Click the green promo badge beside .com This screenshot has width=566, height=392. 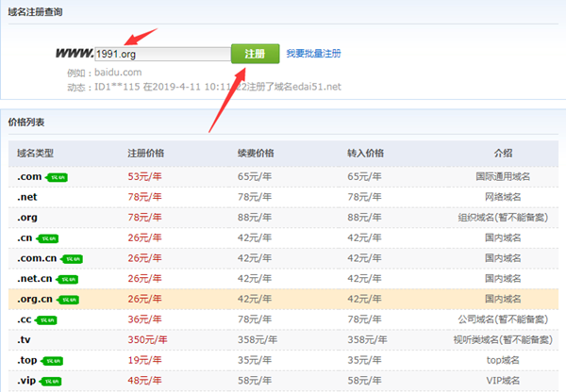59,176
